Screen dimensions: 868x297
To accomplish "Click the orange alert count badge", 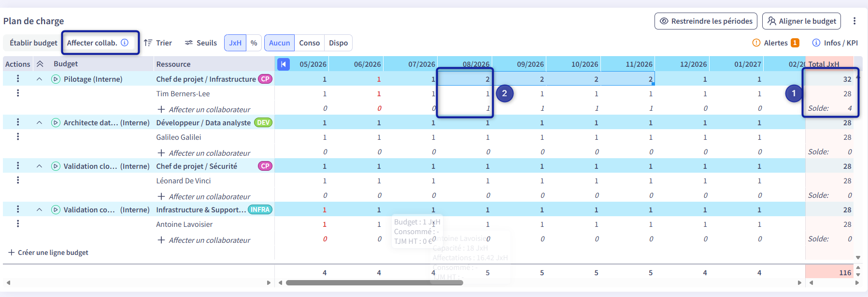I will point(795,43).
